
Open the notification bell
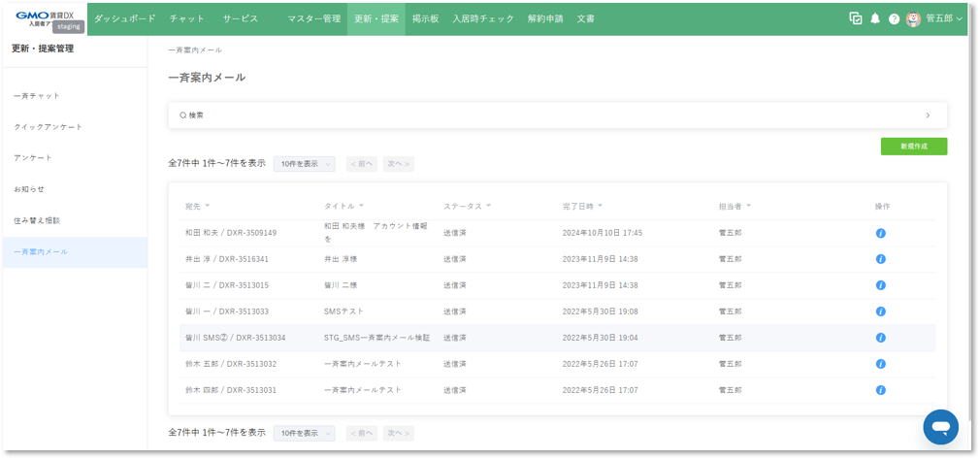tap(875, 18)
